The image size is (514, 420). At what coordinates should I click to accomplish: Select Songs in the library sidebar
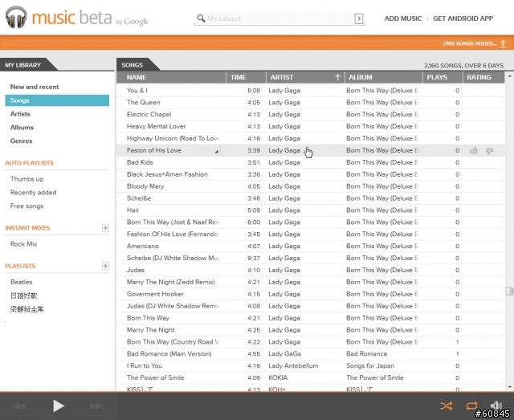(x=57, y=100)
